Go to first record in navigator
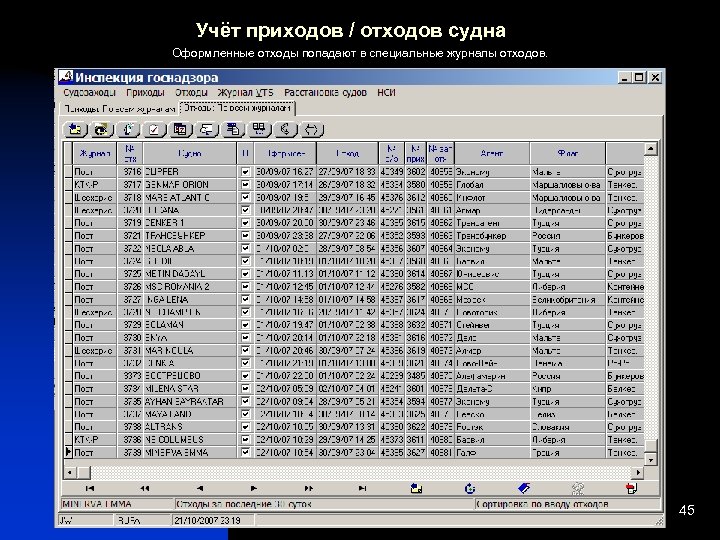 (90, 489)
